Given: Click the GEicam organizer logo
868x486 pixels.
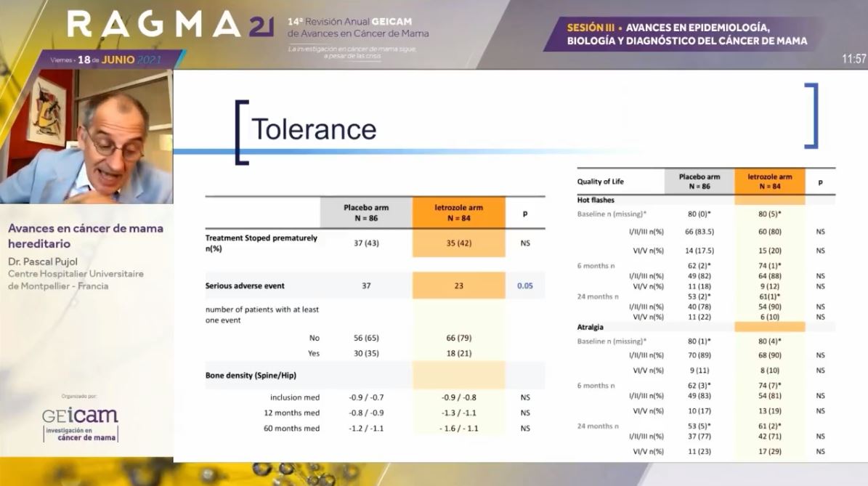Looking at the screenshot, I should tap(81, 424).
